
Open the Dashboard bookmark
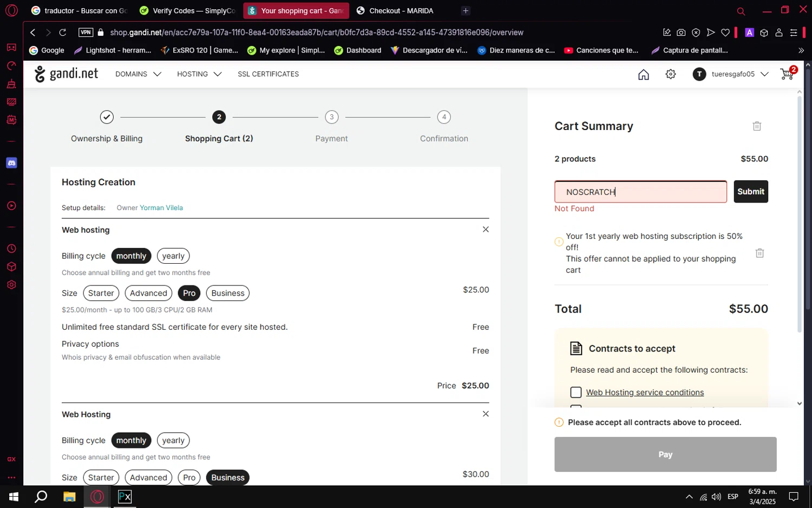[x=358, y=50]
